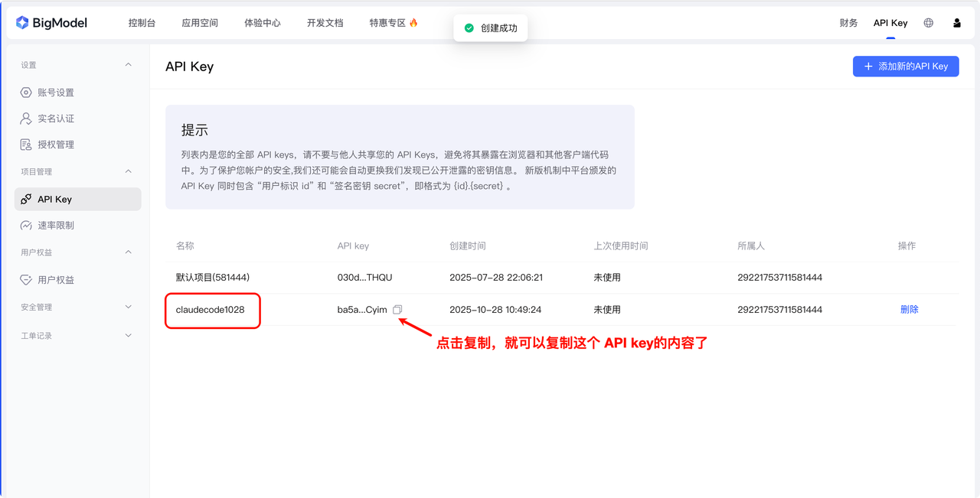Screen dimensions: 980x498
Task: Click the 账号设置 gear icon
Action: coord(26,93)
